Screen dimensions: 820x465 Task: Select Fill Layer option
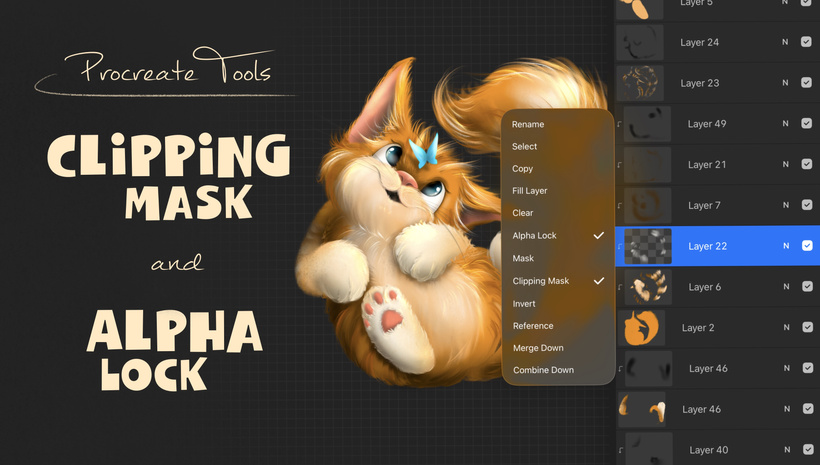(x=530, y=191)
